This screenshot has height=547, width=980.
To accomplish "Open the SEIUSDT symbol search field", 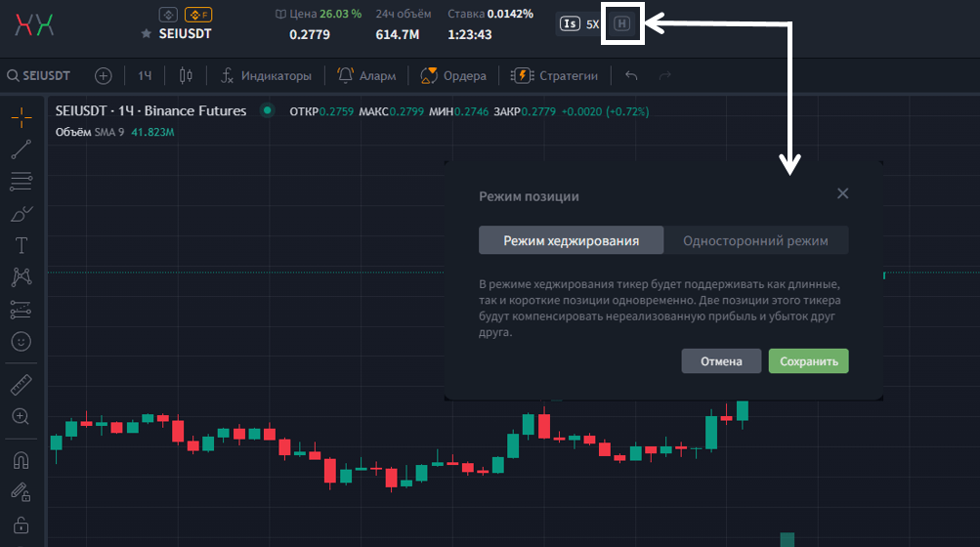I will click(x=39, y=75).
